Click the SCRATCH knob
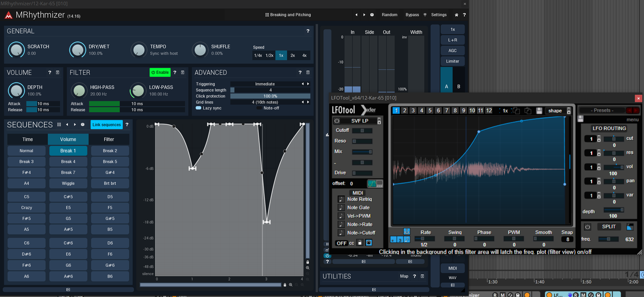The image size is (644, 297). click(16, 49)
